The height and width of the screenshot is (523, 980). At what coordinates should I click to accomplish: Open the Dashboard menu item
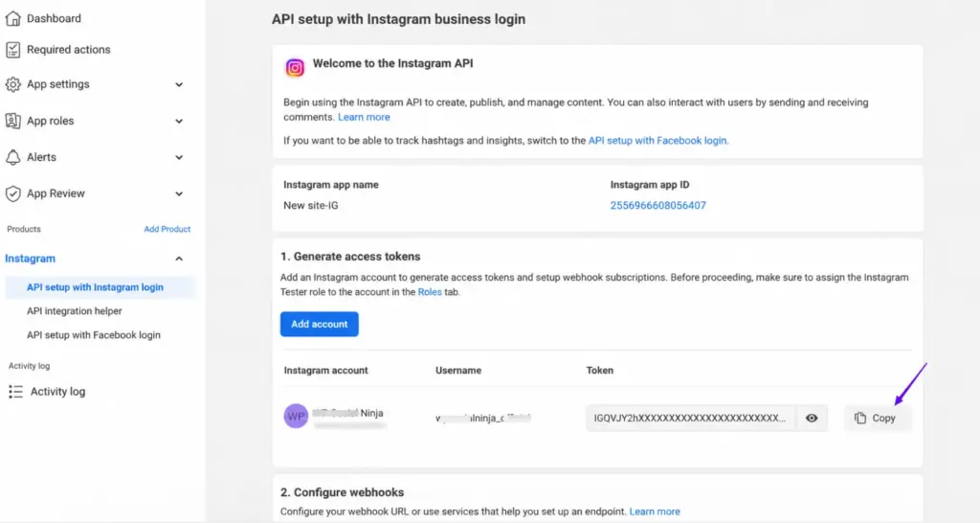54,18
